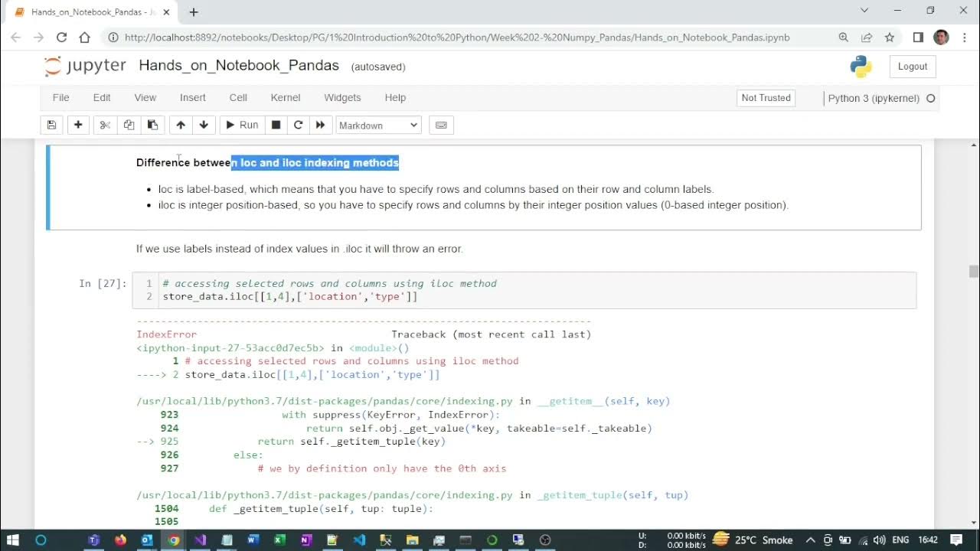Image resolution: width=980 pixels, height=551 pixels.
Task: Cut selected cells with scissors icon
Action: click(x=106, y=125)
